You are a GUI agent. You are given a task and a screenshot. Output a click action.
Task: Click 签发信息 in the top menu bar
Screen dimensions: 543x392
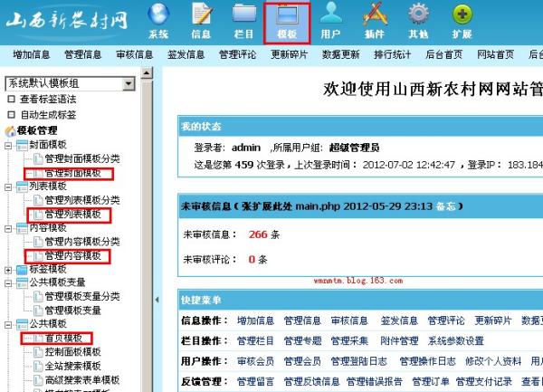pos(186,54)
